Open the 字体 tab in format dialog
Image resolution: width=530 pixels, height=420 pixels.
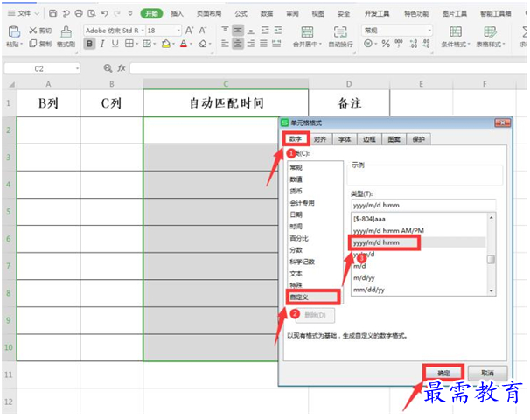345,139
